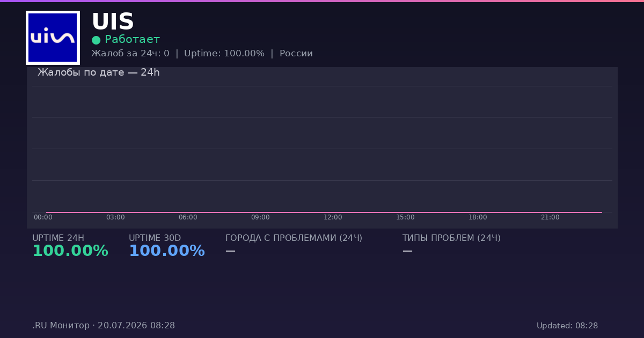Click the 00:00 timeline marker
The height and width of the screenshot is (338, 644).
point(43,217)
